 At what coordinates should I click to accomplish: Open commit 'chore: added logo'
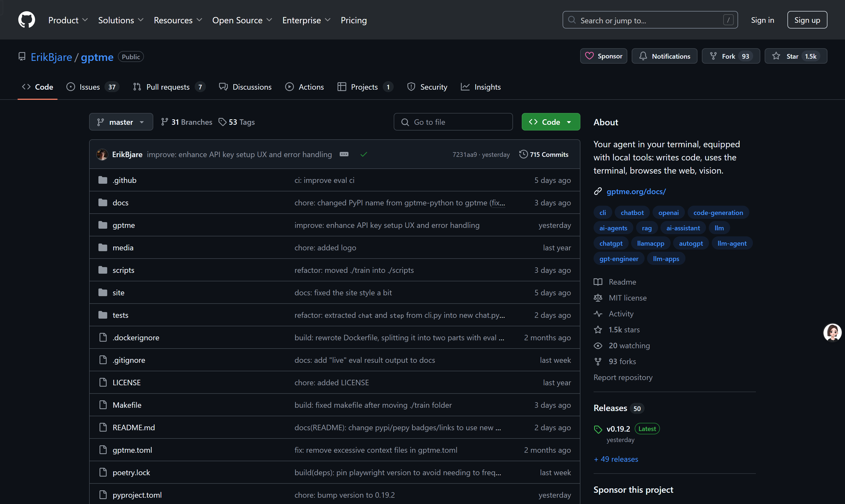tap(325, 248)
